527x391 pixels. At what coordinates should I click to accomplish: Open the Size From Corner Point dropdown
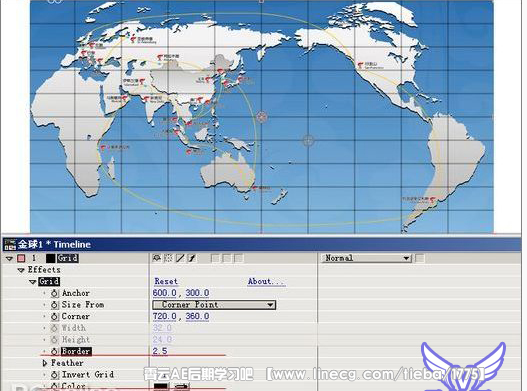pyautogui.click(x=214, y=305)
